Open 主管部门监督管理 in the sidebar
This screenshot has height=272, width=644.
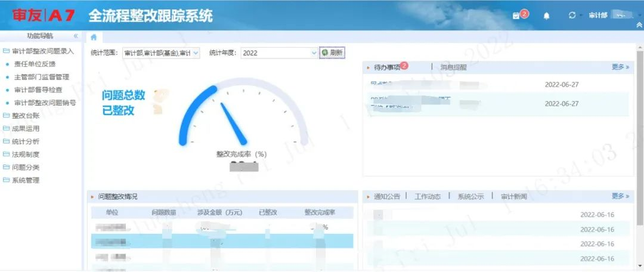(x=42, y=77)
